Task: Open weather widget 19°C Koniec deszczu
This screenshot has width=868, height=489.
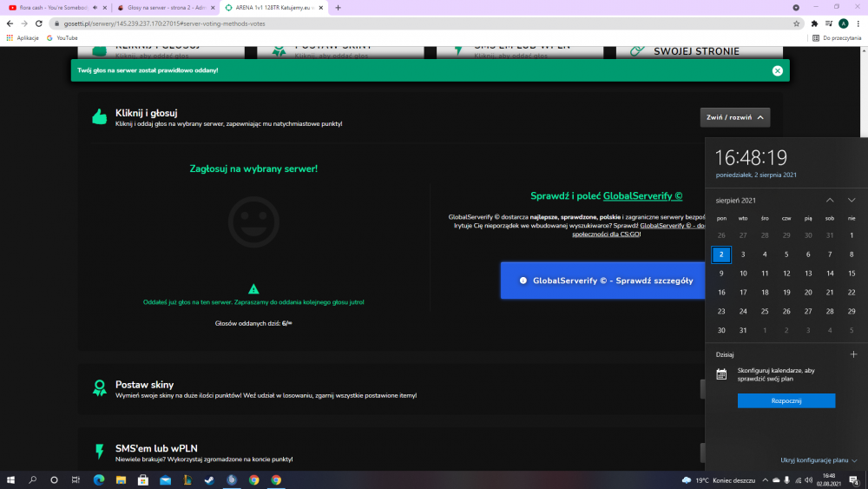Action: point(719,480)
